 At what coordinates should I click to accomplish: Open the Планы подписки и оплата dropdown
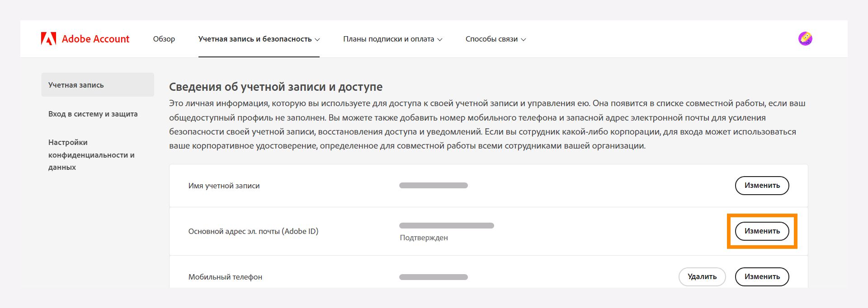pos(392,39)
